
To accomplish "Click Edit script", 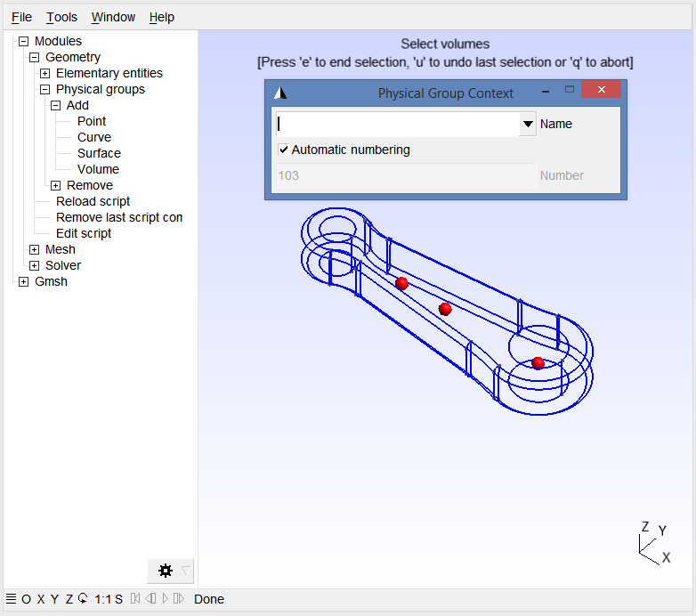I will [84, 233].
